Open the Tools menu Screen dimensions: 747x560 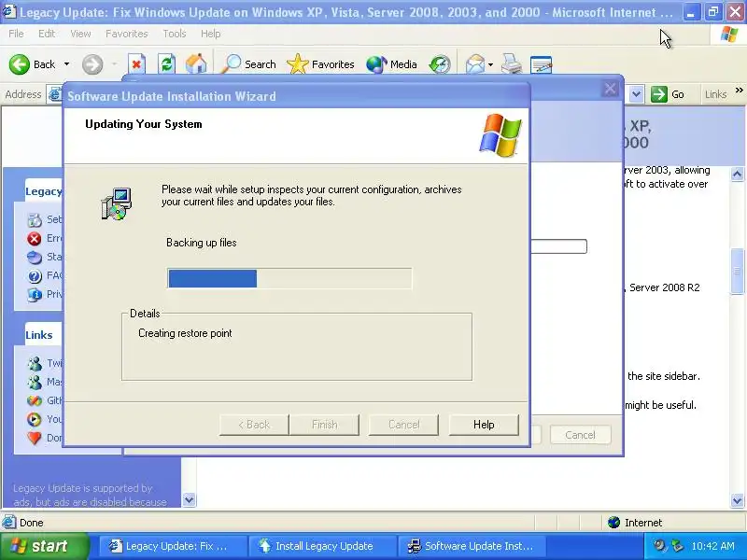tap(175, 34)
